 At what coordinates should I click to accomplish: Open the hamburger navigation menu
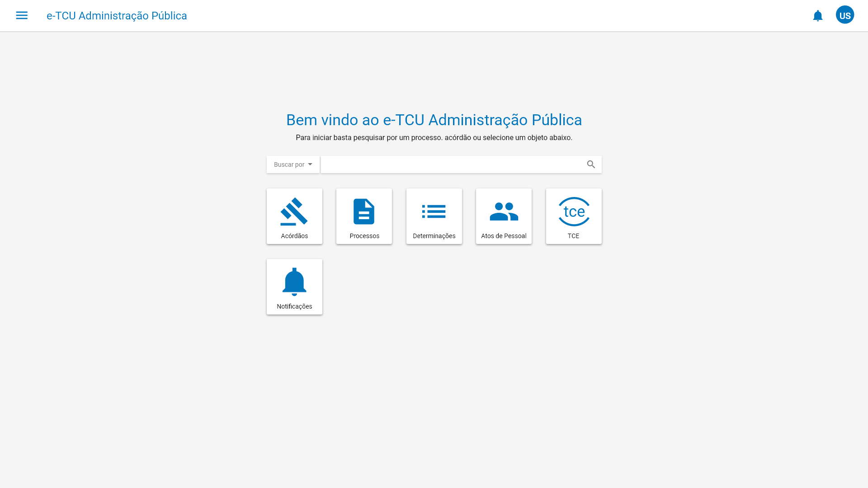pyautogui.click(x=22, y=15)
